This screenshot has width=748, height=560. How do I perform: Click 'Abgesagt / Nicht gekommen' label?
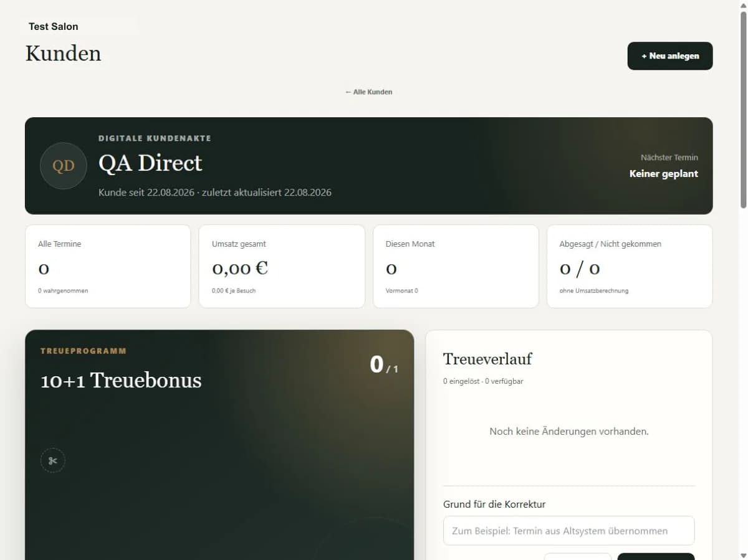(x=610, y=244)
